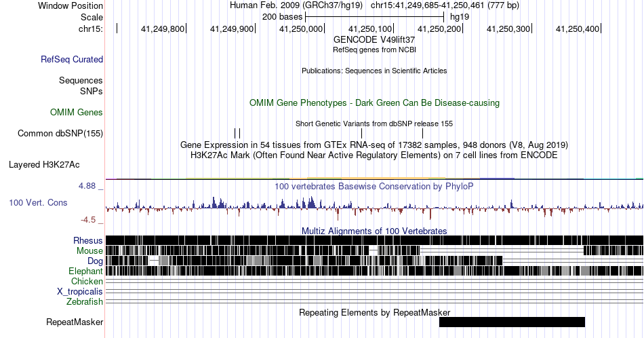This screenshot has width=644, height=338.
Task: Select the Mouse species label
Action: pos(89,251)
